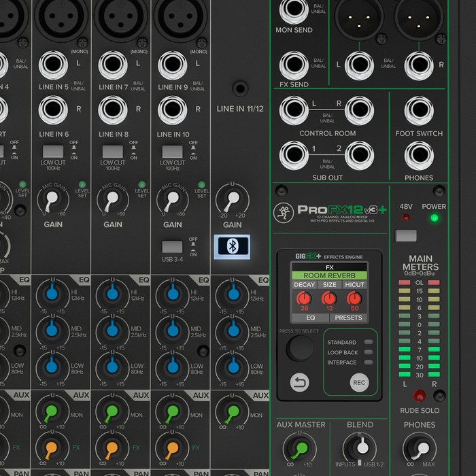This screenshot has width=476, height=476.
Task: Select the SIZE label on FX screen
Action: [x=329, y=285]
